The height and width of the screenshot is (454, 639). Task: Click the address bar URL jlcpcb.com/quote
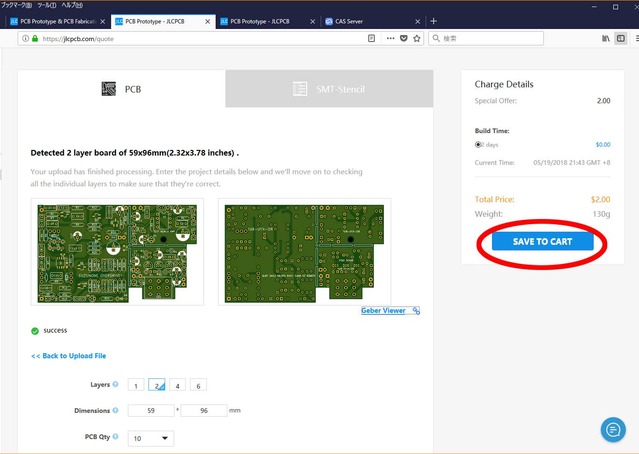click(x=78, y=39)
